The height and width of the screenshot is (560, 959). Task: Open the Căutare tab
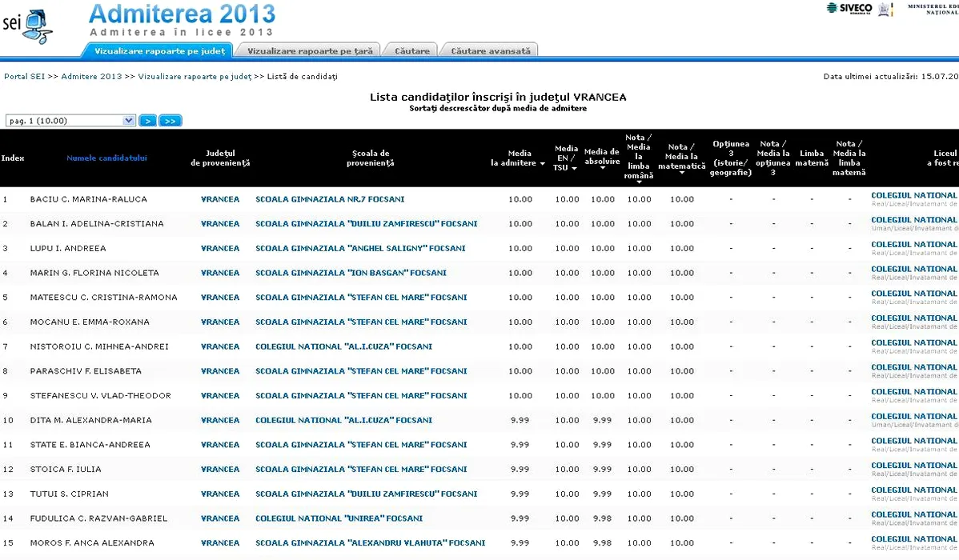[412, 51]
